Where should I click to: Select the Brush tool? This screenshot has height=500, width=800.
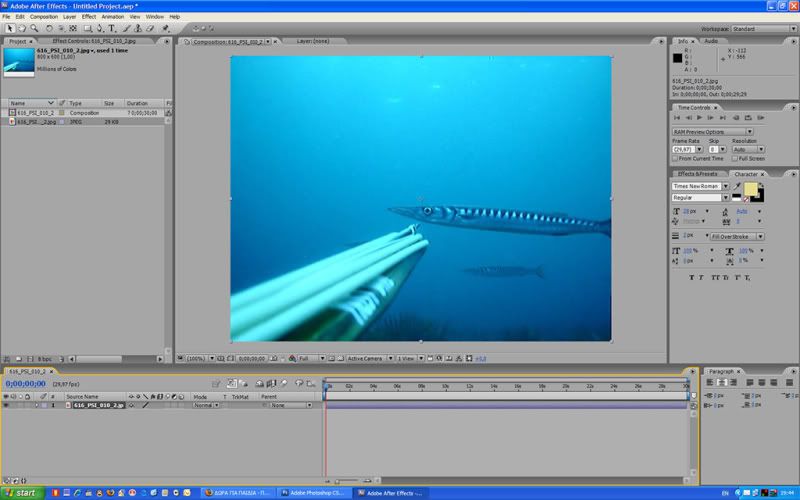tap(127, 29)
